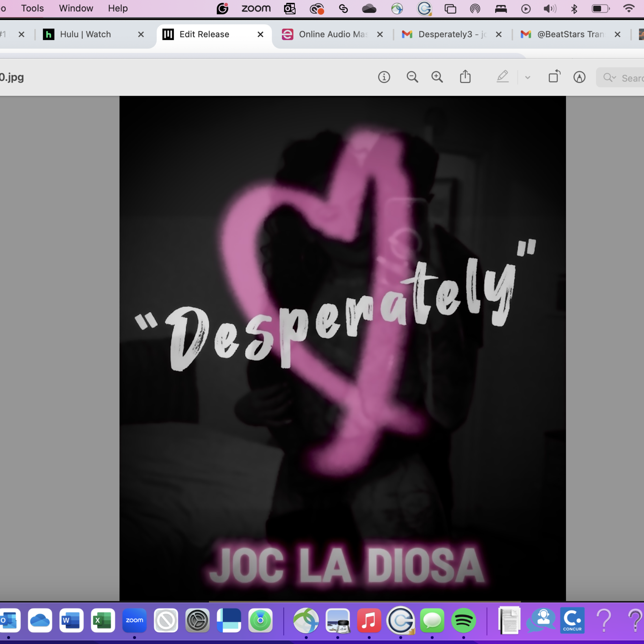The width and height of the screenshot is (644, 644).
Task: Select the Highlight pencil tool
Action: tap(502, 77)
